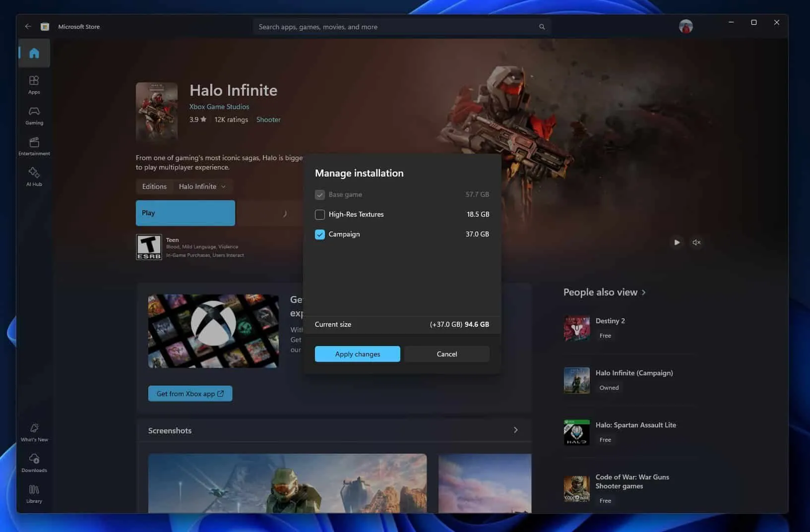Click the search magnifier icon
The height and width of the screenshot is (532, 810).
tap(542, 26)
